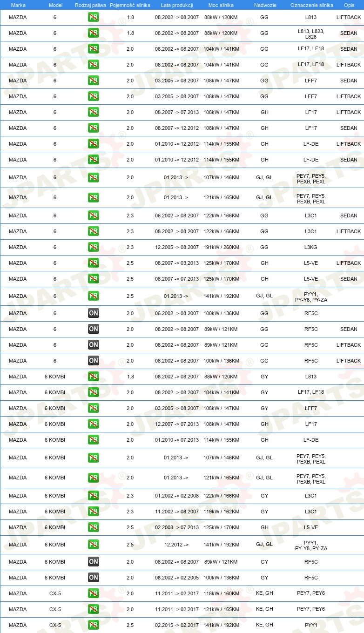The height and width of the screenshot is (633, 364).
Task: Click the PB icon in the LF-DE LIFTBACK row
Action: point(94,144)
